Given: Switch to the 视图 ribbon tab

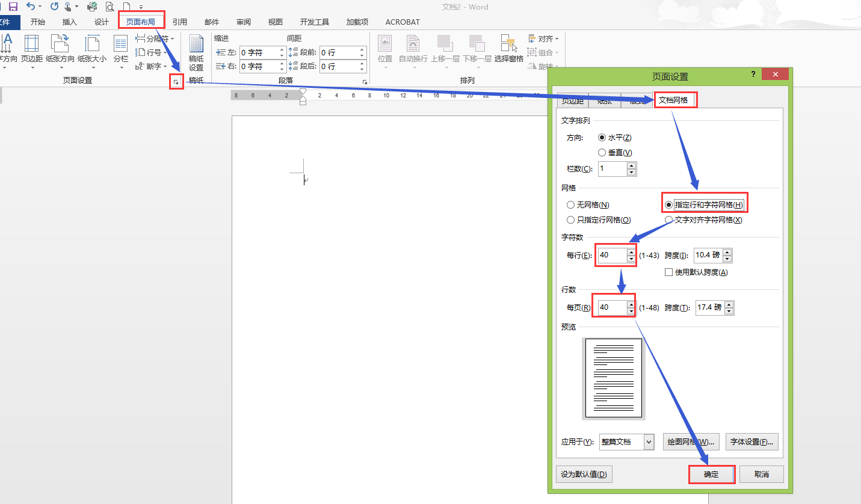Looking at the screenshot, I should point(276,22).
